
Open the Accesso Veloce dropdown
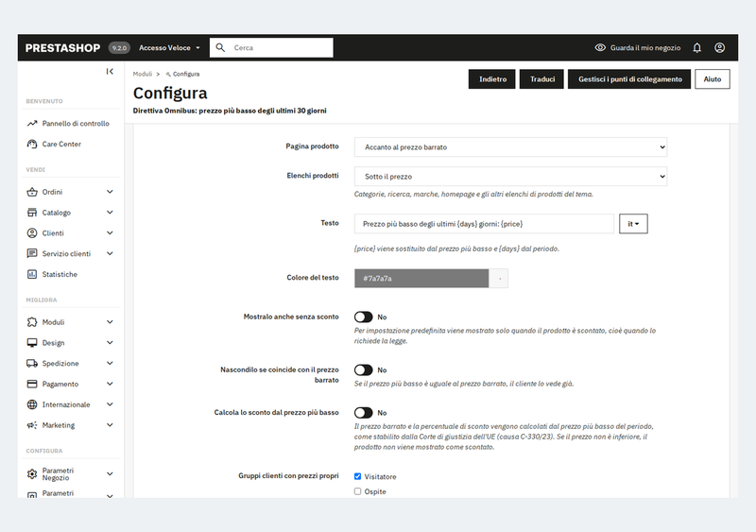pyautogui.click(x=169, y=48)
